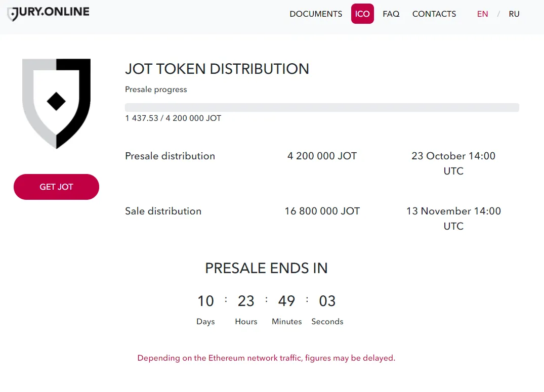
Task: Switch language to RU
Action: (x=514, y=14)
